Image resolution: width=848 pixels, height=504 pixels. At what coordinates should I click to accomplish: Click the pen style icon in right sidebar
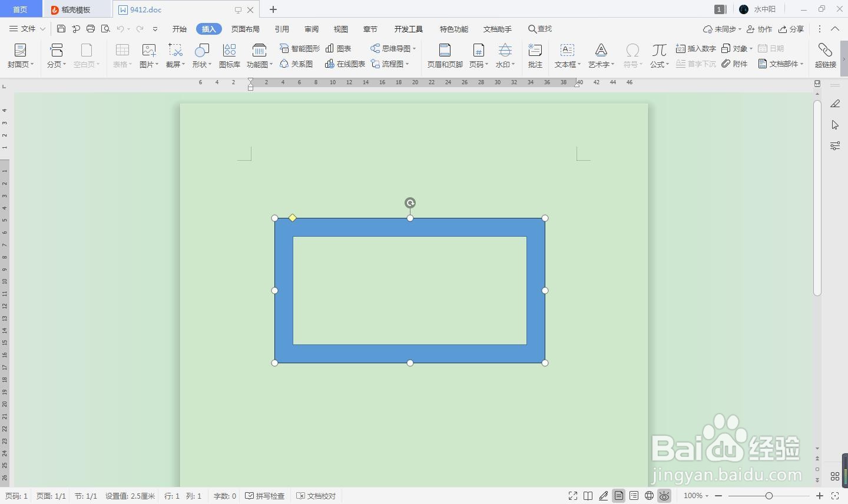pyautogui.click(x=835, y=104)
